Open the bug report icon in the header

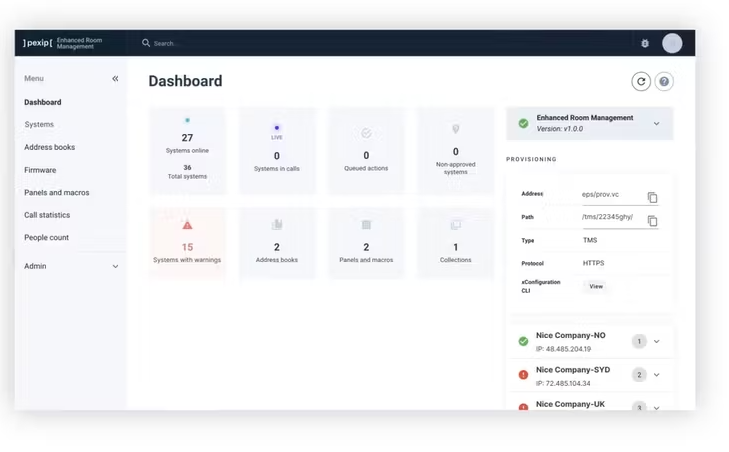coord(645,43)
